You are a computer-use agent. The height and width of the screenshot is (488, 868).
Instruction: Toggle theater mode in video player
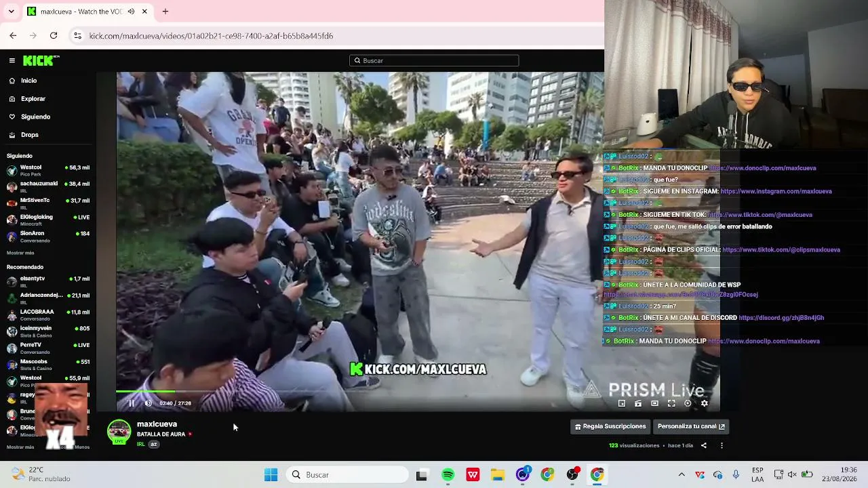(654, 403)
